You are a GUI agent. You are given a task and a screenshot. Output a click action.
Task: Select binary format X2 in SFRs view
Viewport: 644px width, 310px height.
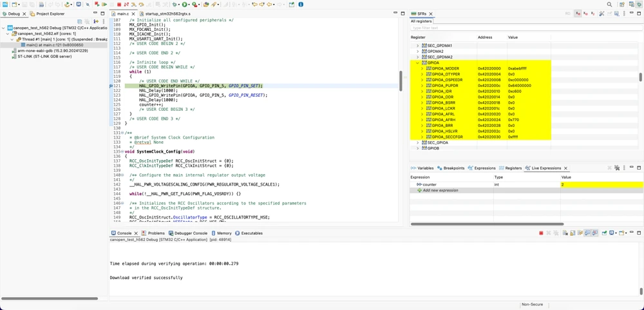pos(592,14)
